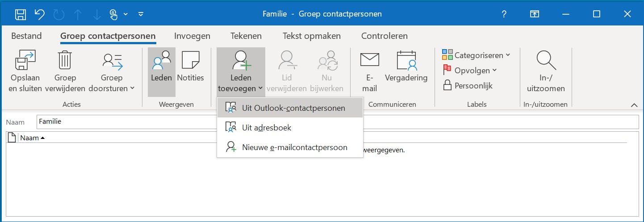Click the Undo arrow icon
The height and width of the screenshot is (222, 644).
40,14
